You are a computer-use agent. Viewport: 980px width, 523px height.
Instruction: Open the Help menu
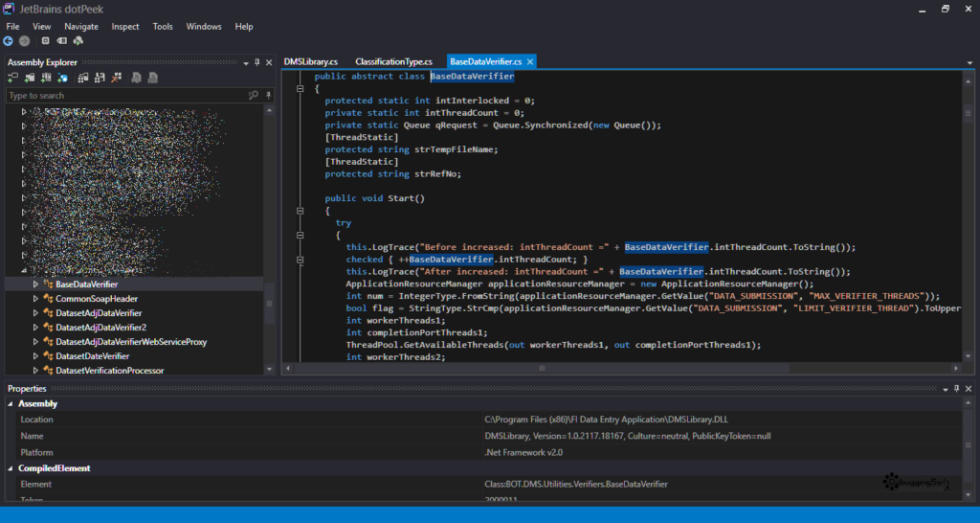244,26
